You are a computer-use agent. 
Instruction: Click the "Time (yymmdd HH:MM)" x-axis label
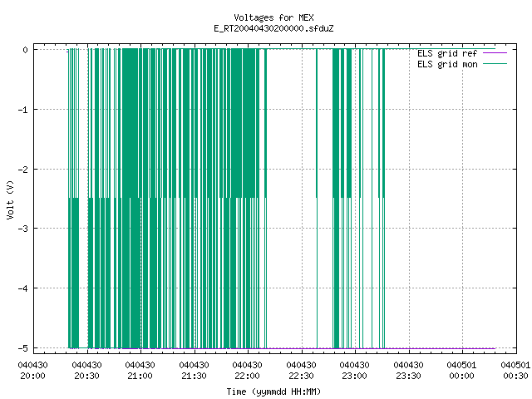tap(273, 392)
